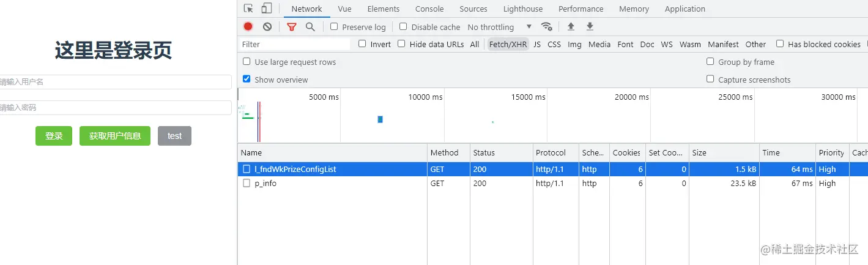Screen dimensions: 868x265
Task: Switch to the Elements tab
Action: (384, 9)
